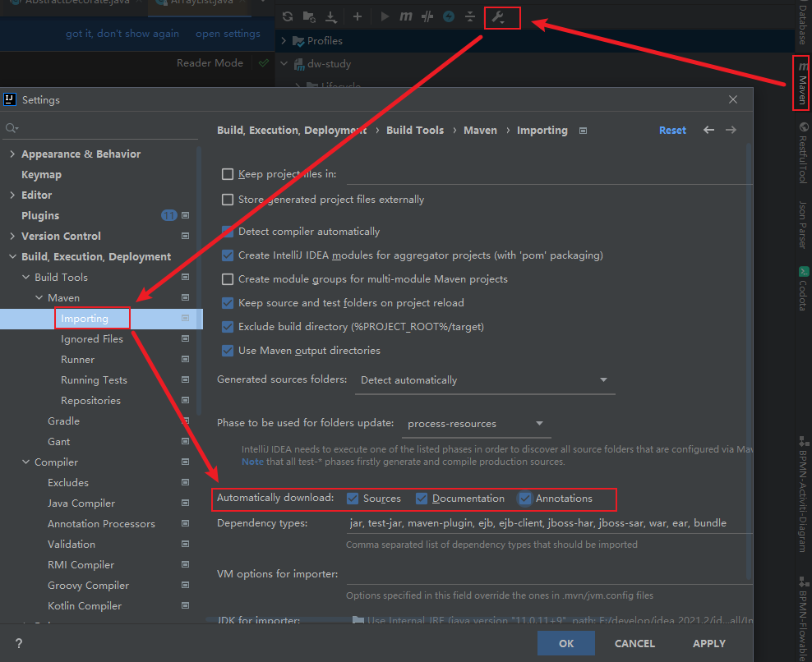Screen dimensions: 812x662
Task: Click the Maven reload projects icon
Action: tap(288, 16)
